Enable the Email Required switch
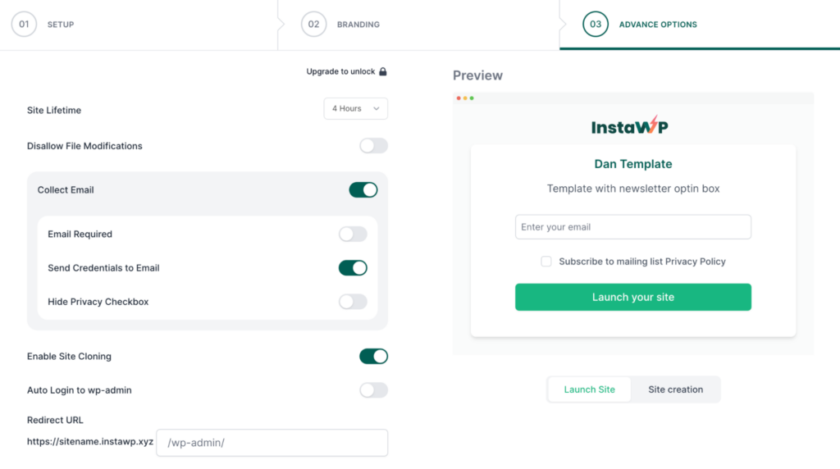Viewport: 840px width, 469px height. pos(352,234)
